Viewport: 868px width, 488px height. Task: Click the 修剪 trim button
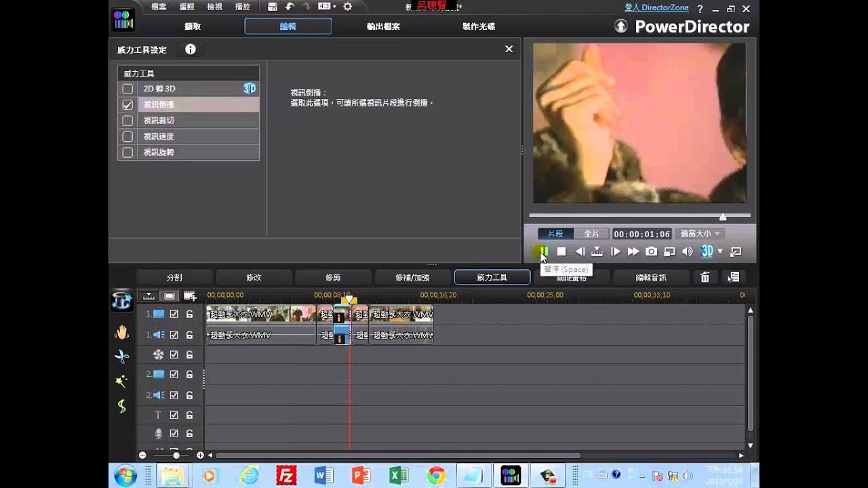click(333, 277)
